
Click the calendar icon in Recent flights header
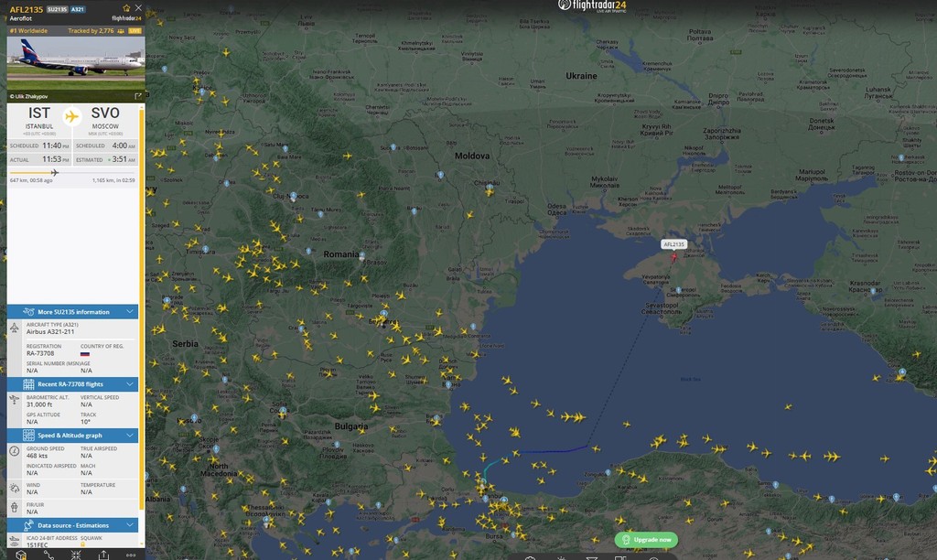28,383
